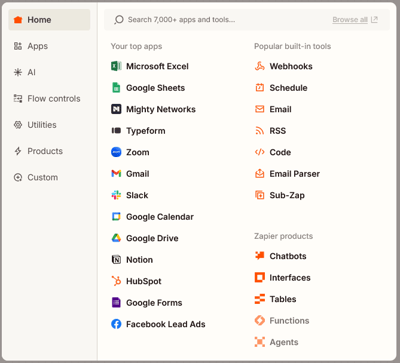400x363 pixels.
Task: Select the Google Drive icon
Action: pos(116,238)
